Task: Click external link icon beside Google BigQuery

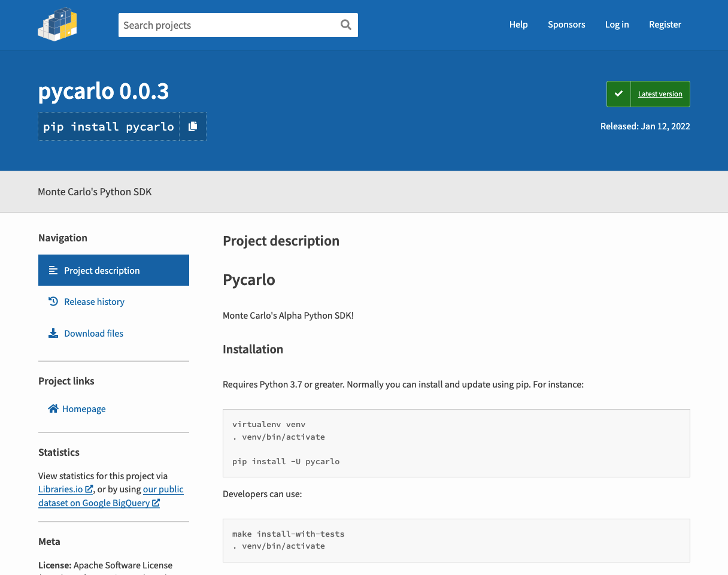Action: [x=156, y=503]
